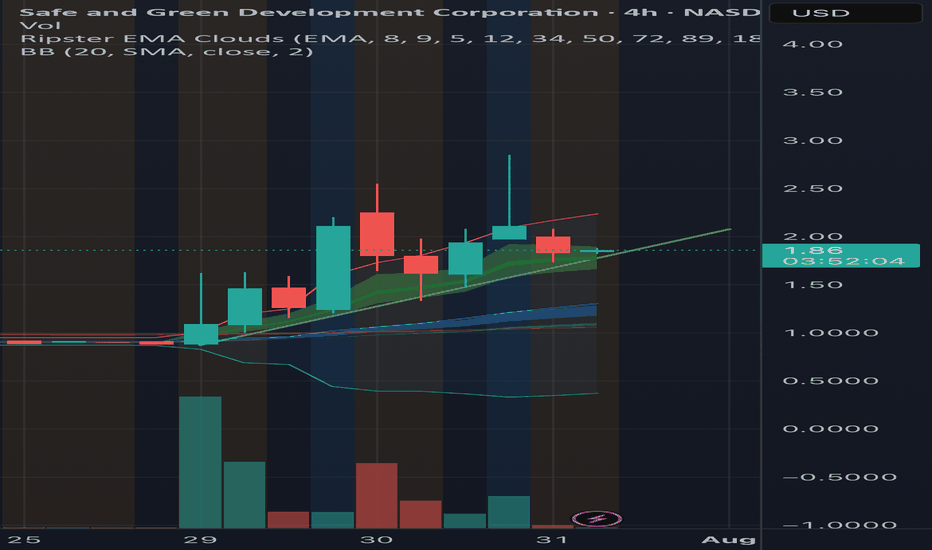Click the 25 date label on time axis
This screenshot has width=932, height=550.
pyautogui.click(x=24, y=539)
